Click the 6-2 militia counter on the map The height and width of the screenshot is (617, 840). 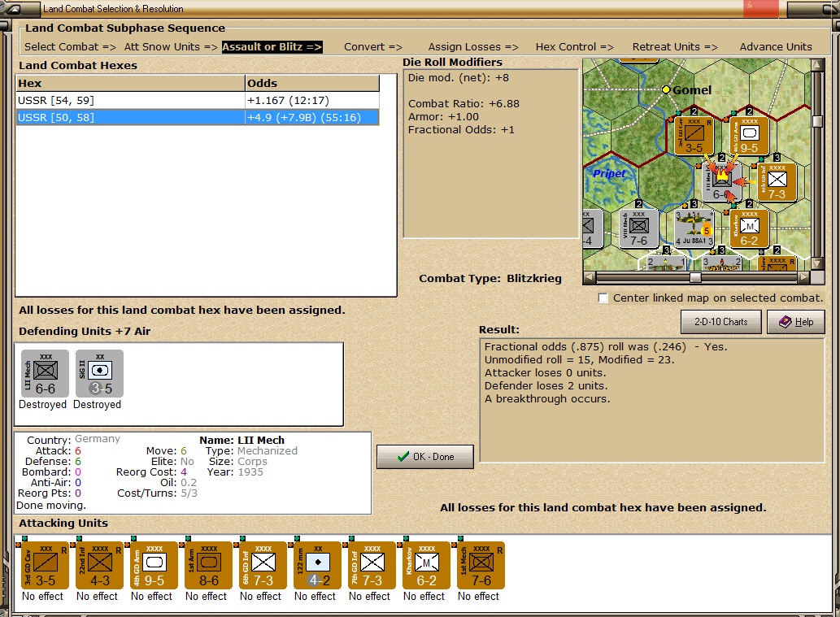749,228
